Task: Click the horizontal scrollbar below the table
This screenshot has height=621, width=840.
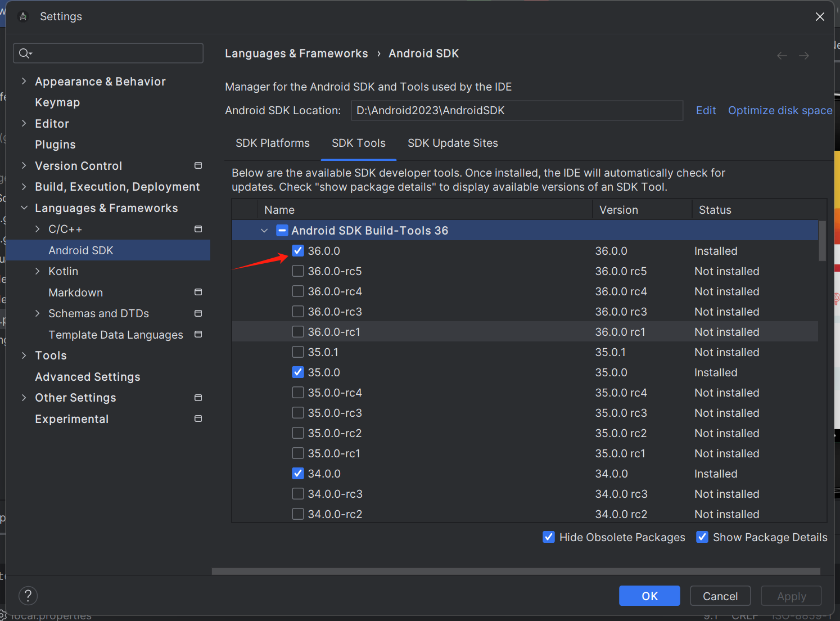Action: click(516, 571)
